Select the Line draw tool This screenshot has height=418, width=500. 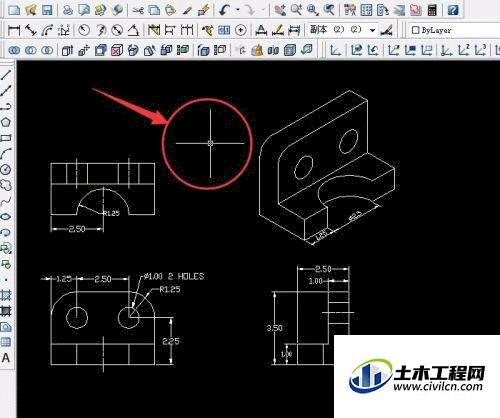(6, 75)
